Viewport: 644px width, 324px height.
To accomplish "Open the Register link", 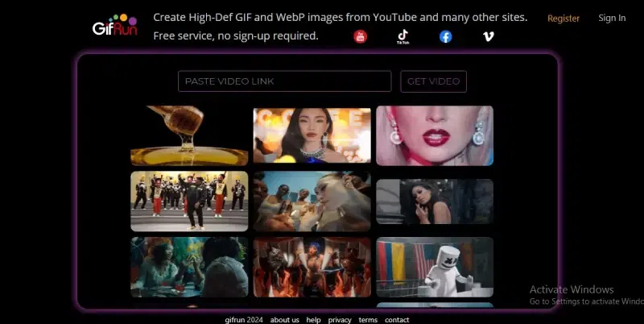I will (563, 19).
